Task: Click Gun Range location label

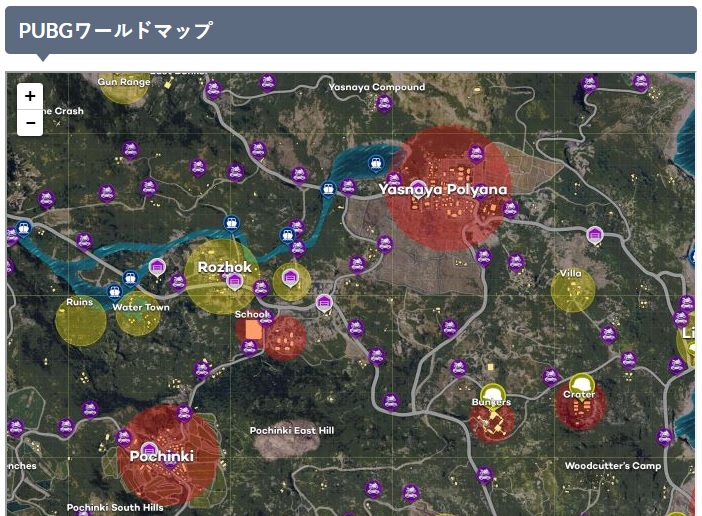Action: point(124,82)
